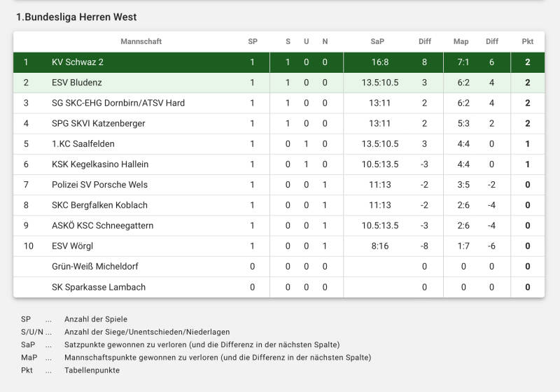Viewport: 560px width, 392px height.
Task: Select SG SKC-EHG Dornbirn/ATSV Hard row
Action: (x=118, y=103)
